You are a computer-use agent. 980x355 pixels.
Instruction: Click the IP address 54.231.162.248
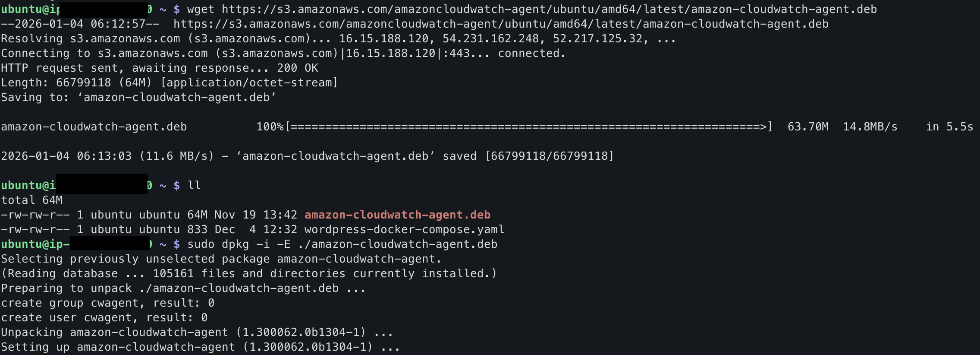point(490,38)
